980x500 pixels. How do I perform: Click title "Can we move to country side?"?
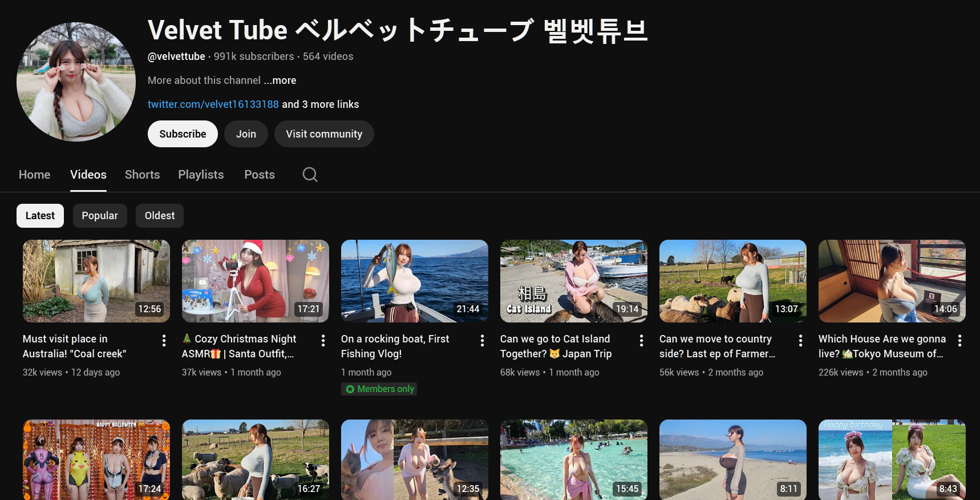pos(718,346)
